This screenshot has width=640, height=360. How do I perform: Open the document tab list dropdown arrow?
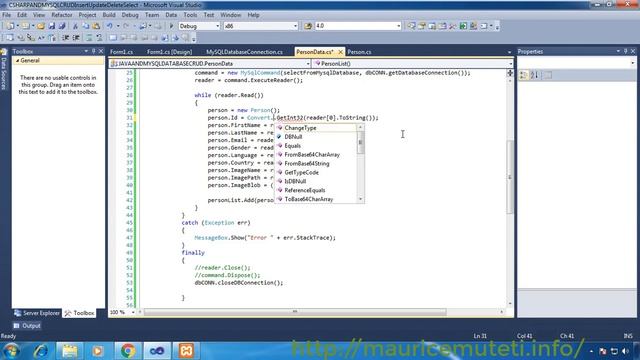point(509,52)
